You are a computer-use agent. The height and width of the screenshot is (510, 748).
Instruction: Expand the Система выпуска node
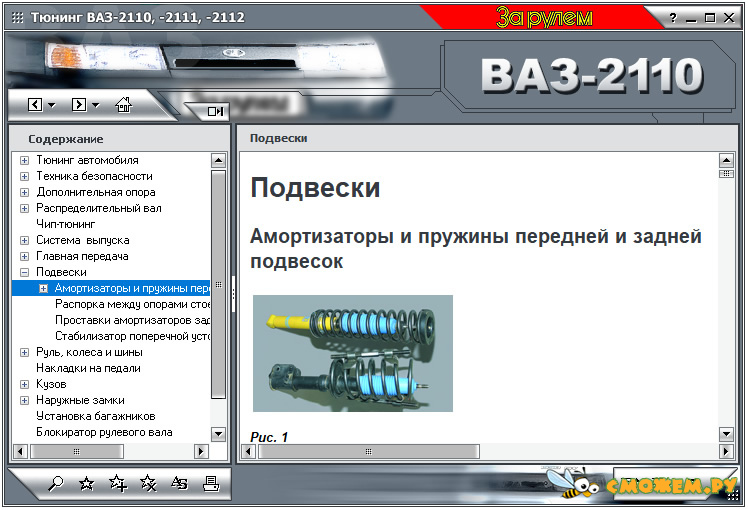point(24,240)
